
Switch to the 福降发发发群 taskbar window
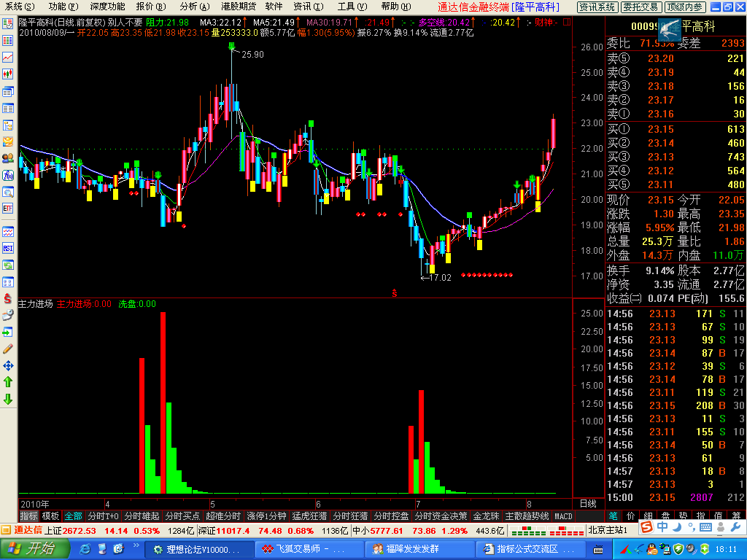[x=418, y=550]
